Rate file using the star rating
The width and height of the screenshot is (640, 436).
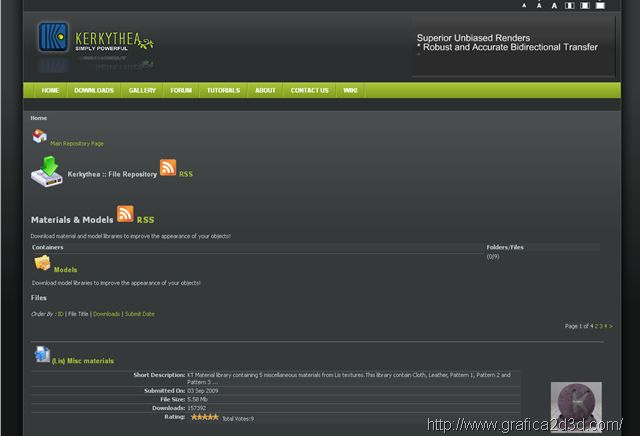tap(205, 417)
